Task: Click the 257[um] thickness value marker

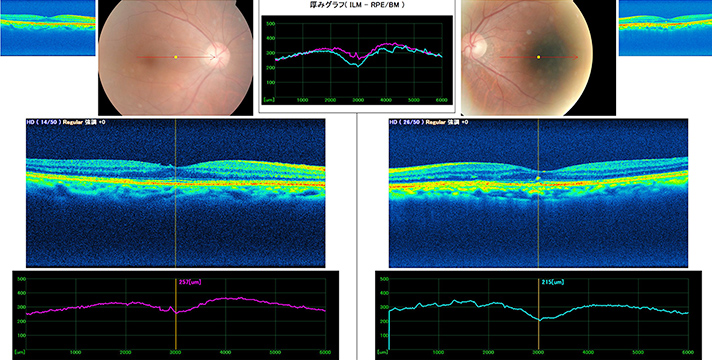Action: point(188,282)
